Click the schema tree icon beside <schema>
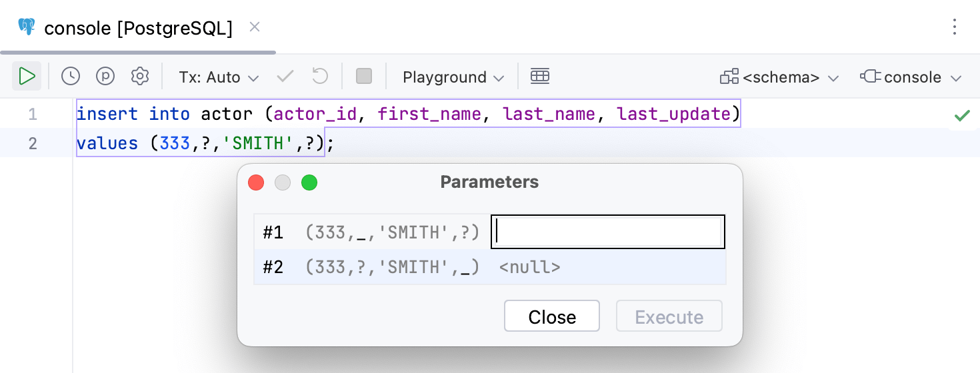 [x=729, y=77]
